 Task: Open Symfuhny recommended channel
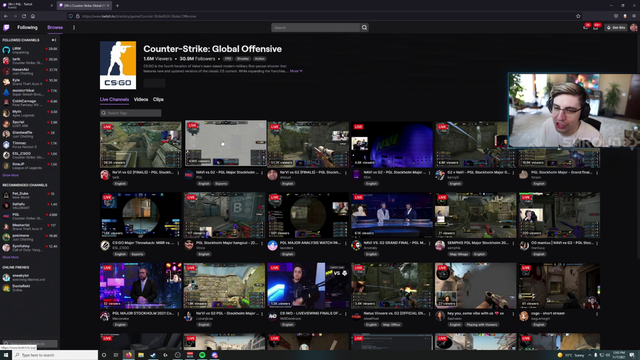tap(30, 248)
